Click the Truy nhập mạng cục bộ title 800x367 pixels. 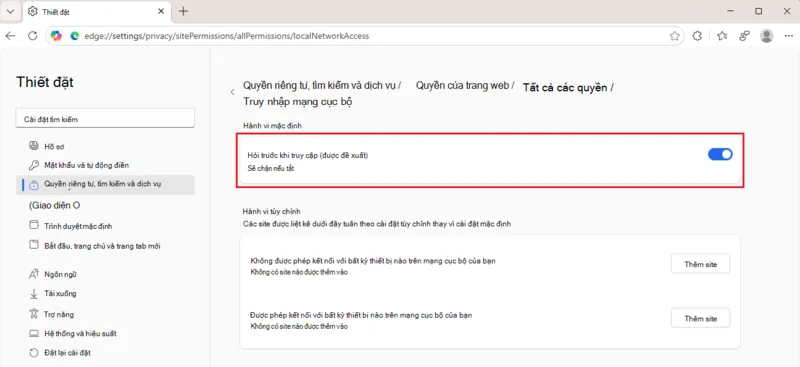tap(298, 102)
